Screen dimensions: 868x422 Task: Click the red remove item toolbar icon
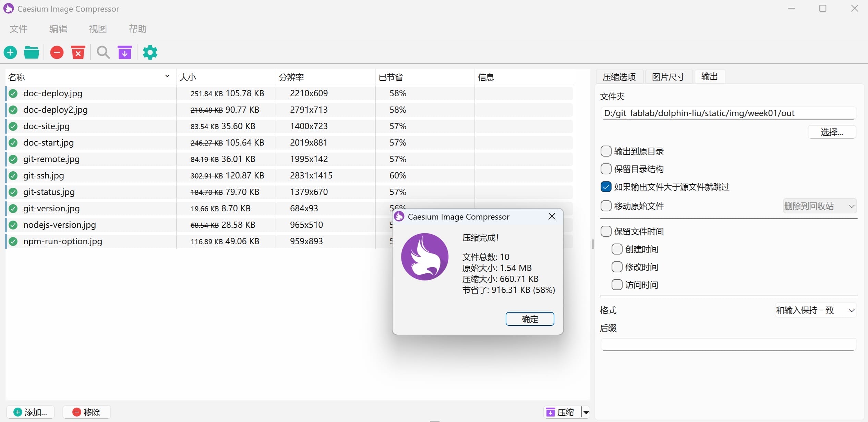point(57,52)
